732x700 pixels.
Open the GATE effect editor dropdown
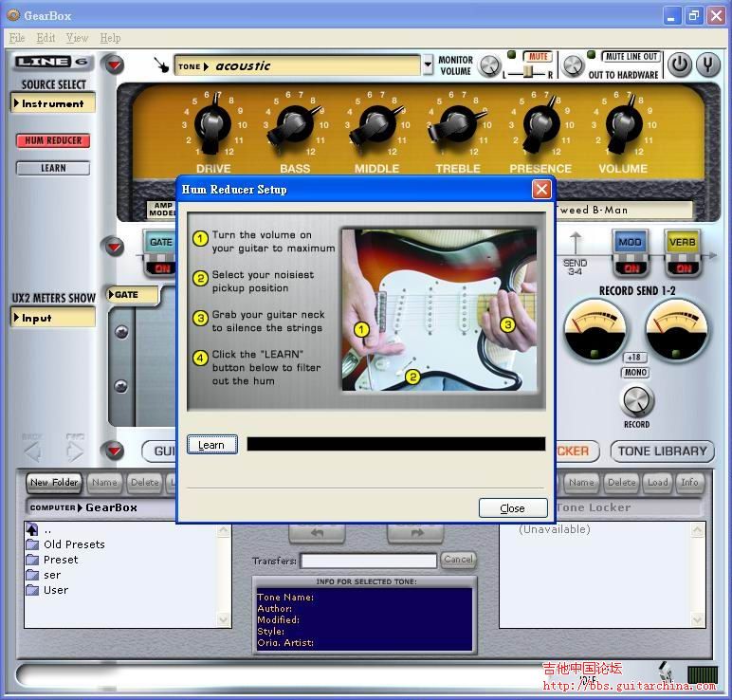pos(133,295)
